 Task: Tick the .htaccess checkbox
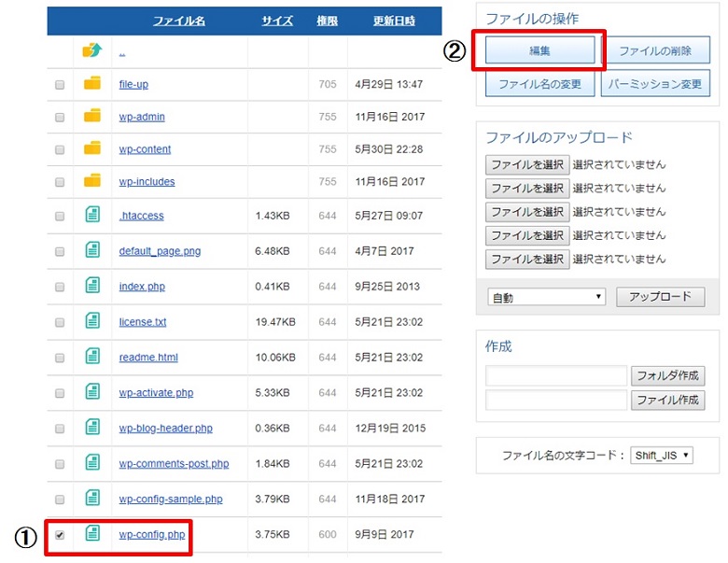tap(60, 217)
